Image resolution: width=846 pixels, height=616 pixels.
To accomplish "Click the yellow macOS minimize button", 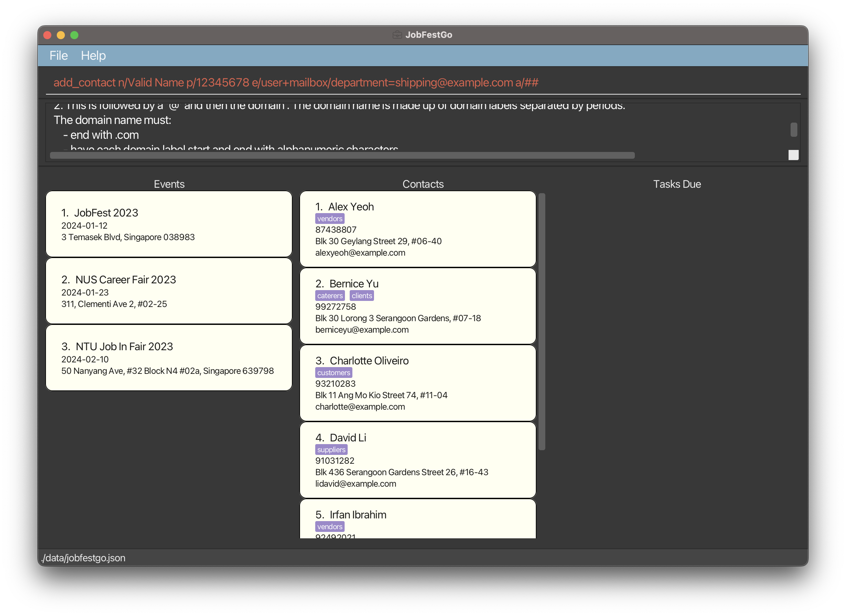I will (61, 35).
